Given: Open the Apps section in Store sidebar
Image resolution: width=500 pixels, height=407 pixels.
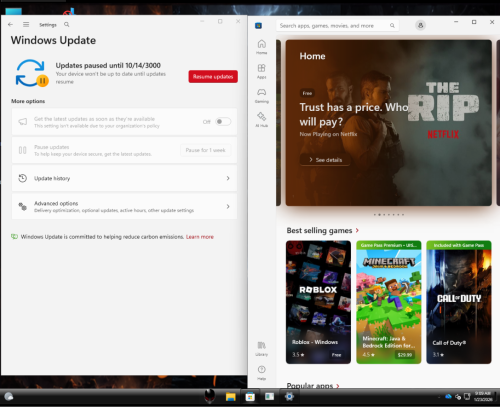Looking at the screenshot, I should coord(262,71).
